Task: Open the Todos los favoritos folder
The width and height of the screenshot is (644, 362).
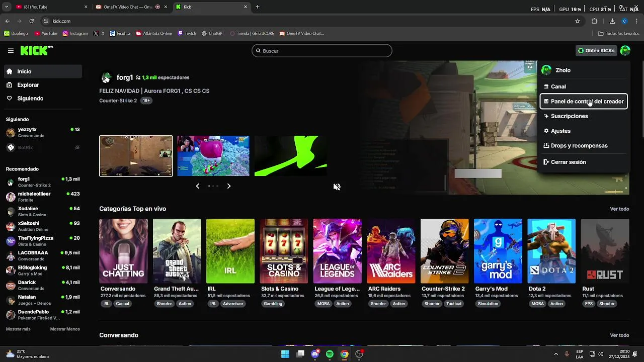Action: pyautogui.click(x=618, y=34)
